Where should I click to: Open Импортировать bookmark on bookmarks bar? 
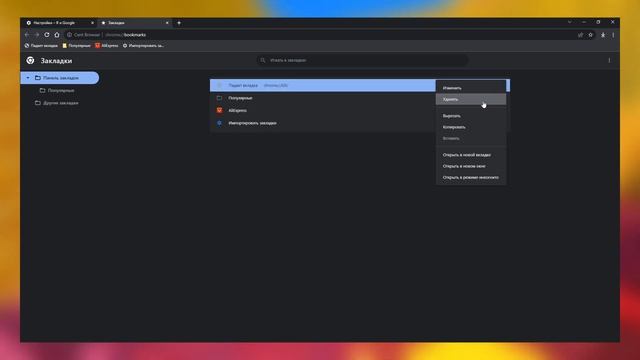pos(143,46)
